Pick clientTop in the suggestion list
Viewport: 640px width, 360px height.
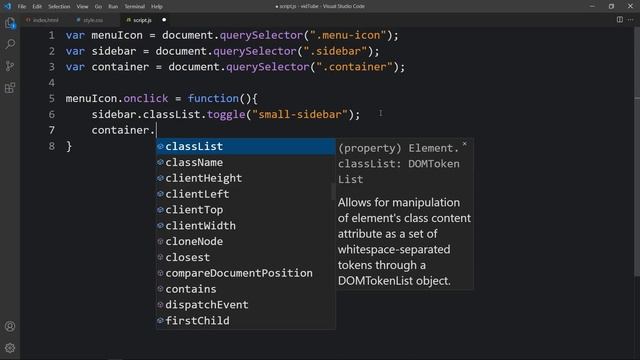tap(245, 210)
